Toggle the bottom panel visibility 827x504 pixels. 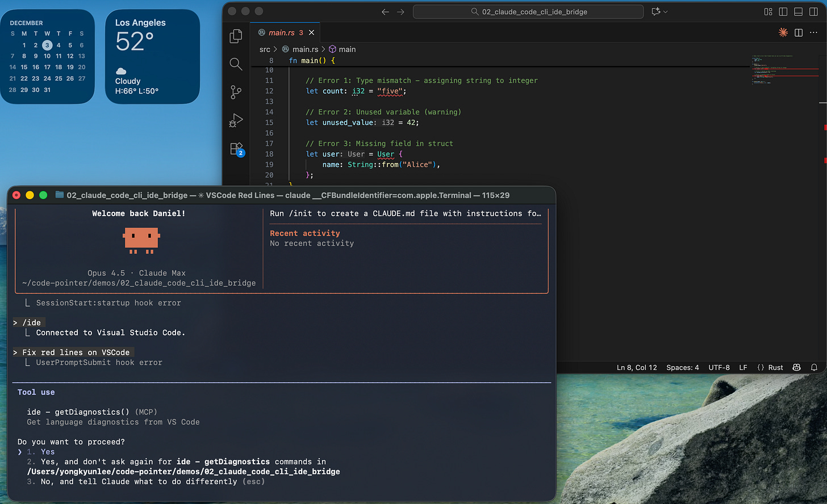799,11
